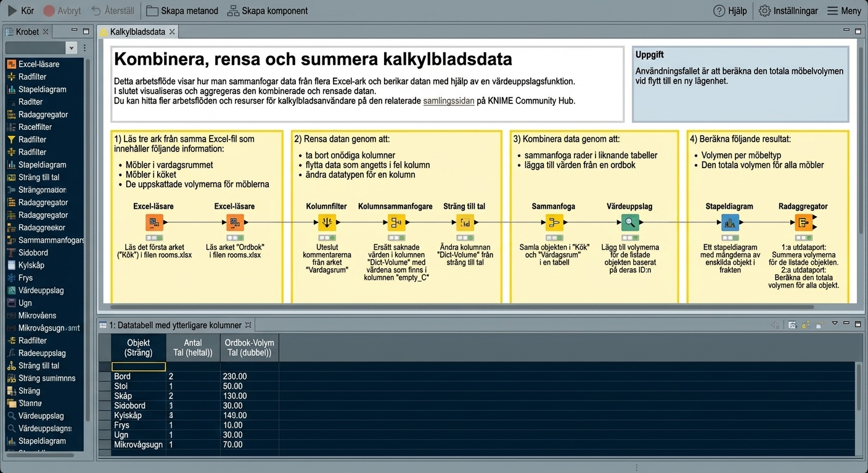Viewport: 868px width, 473px height.
Task: Select the Krobet panel tab
Action: point(27,31)
